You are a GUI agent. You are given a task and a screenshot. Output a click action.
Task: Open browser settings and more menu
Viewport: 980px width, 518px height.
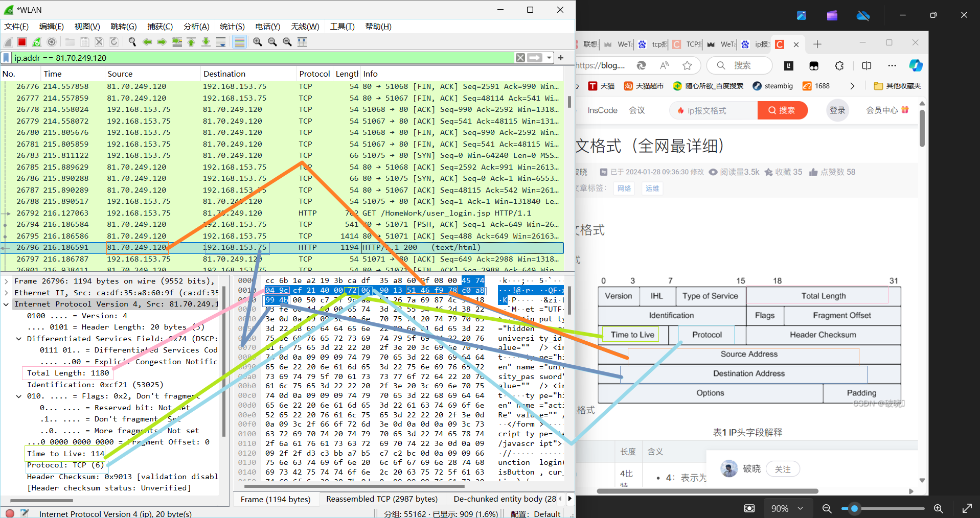point(892,65)
